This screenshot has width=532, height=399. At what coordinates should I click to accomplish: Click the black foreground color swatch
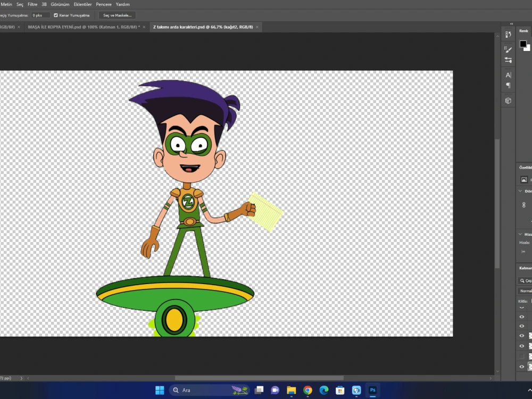[523, 44]
